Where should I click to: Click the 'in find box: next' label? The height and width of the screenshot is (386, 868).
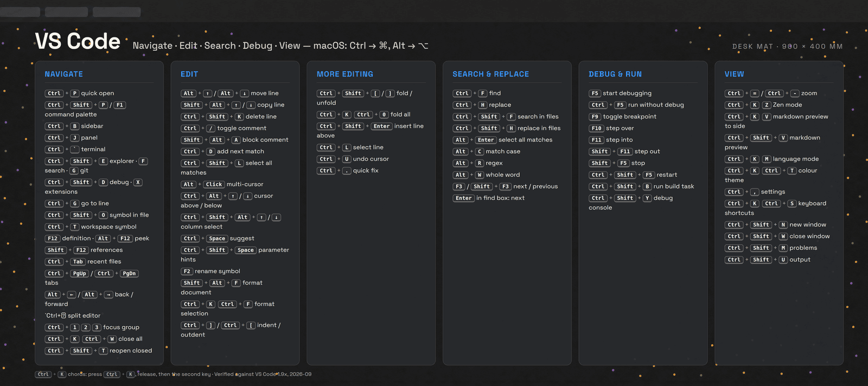point(500,198)
